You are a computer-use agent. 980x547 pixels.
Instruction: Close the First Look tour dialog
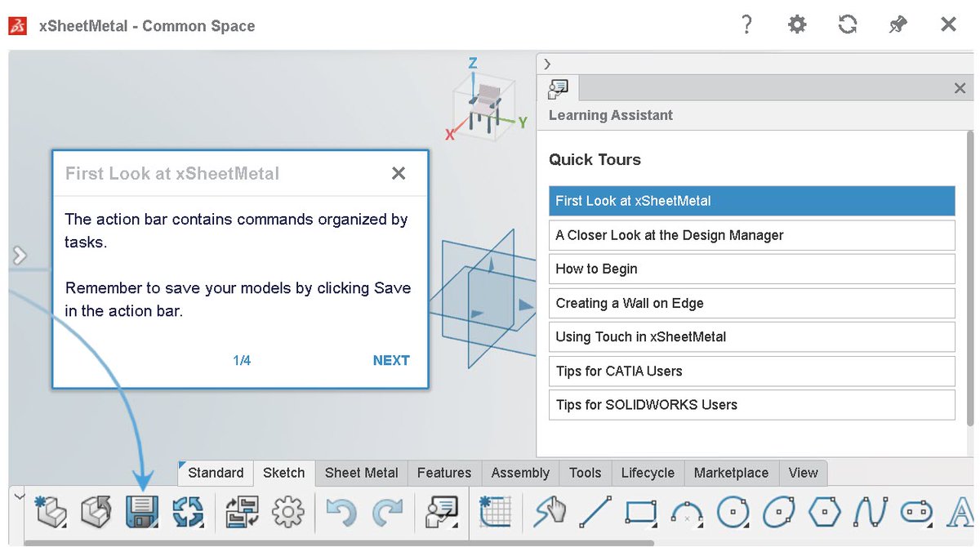pyautogui.click(x=399, y=173)
